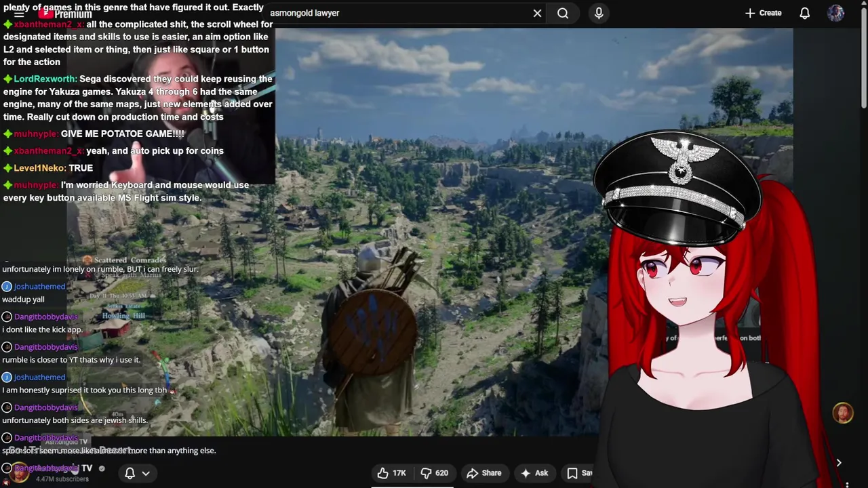This screenshot has height=488, width=868.
Task: Open the channel avatar beside the subscriber count
Action: tap(19, 473)
